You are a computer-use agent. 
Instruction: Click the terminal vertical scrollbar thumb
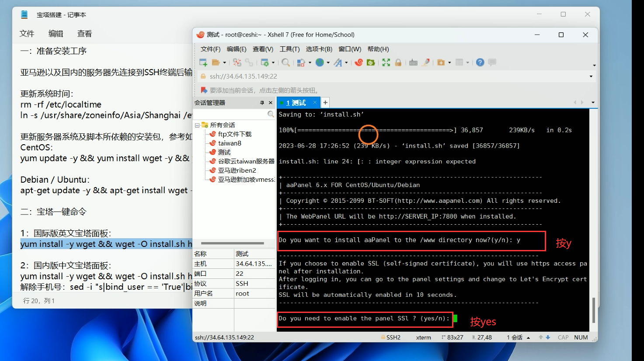(x=593, y=310)
